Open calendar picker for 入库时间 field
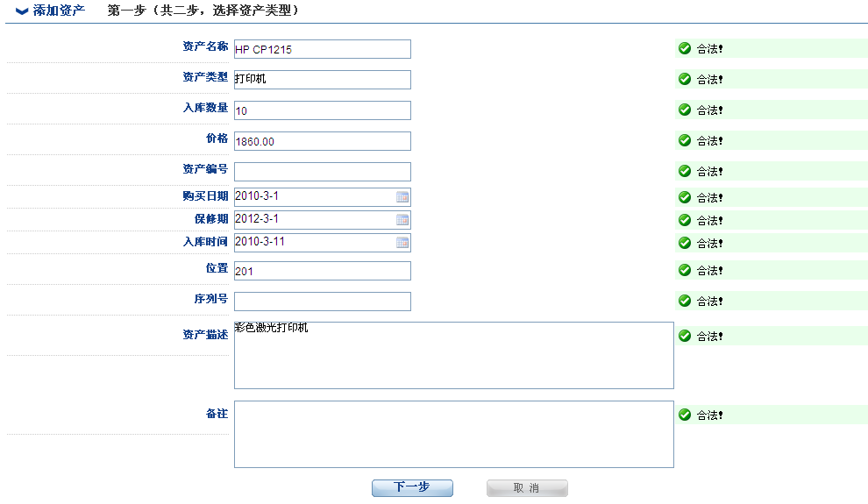 [x=402, y=243]
